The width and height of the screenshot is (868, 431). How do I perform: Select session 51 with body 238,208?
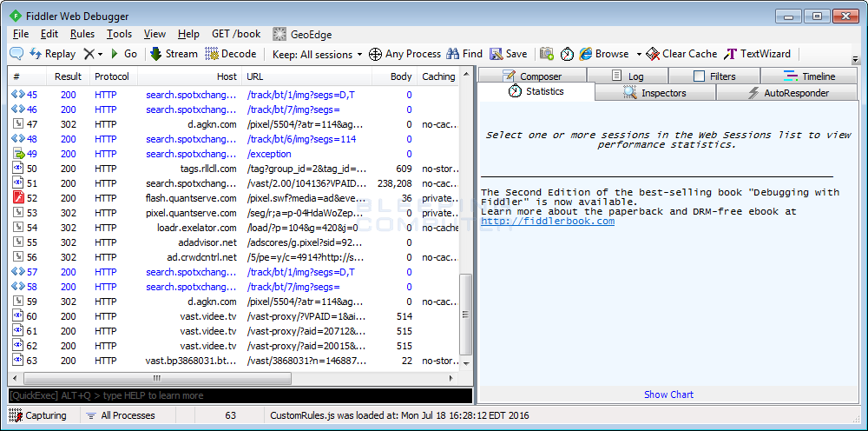234,183
